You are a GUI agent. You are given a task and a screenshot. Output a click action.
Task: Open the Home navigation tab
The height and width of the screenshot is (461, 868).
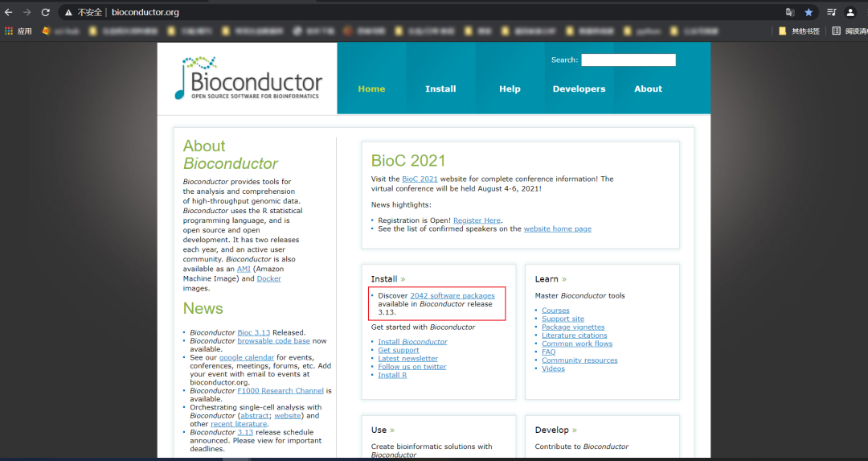click(x=371, y=88)
